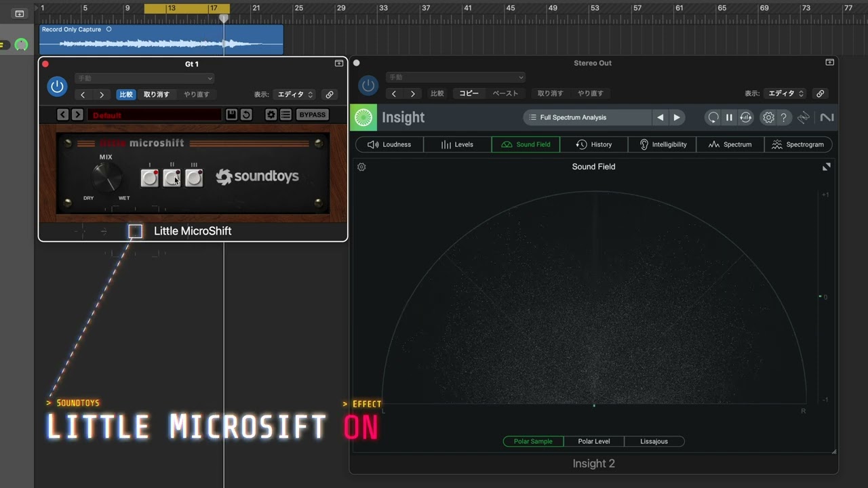Open the 手動 preset dropdown in Stereo Out window
The height and width of the screenshot is (488, 868).
(456, 77)
